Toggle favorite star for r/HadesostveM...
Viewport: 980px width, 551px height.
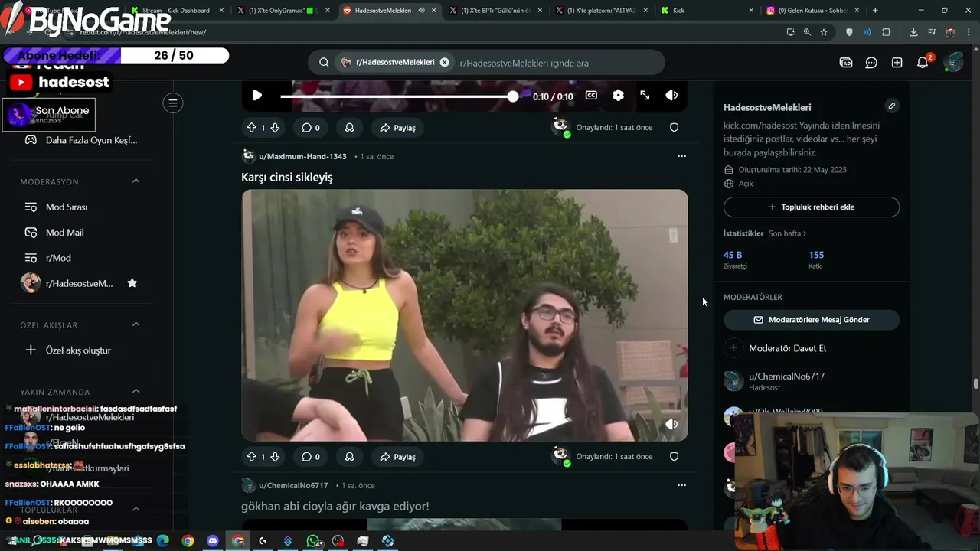132,283
